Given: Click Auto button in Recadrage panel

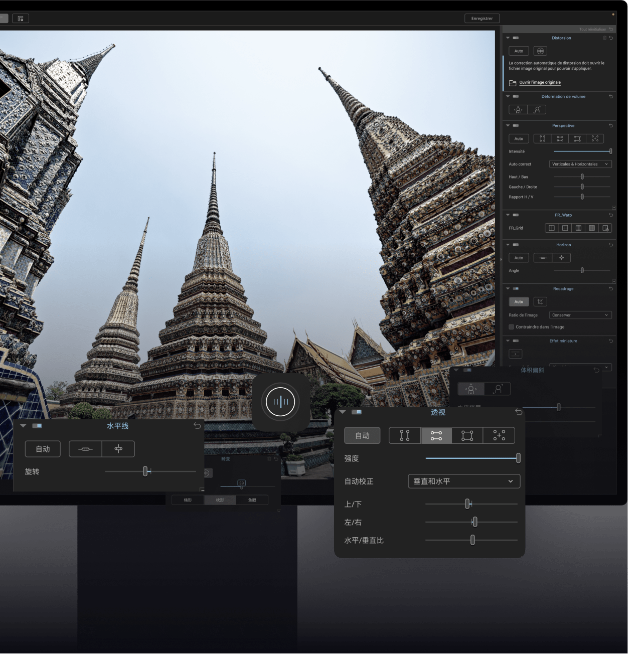Looking at the screenshot, I should click(x=519, y=302).
